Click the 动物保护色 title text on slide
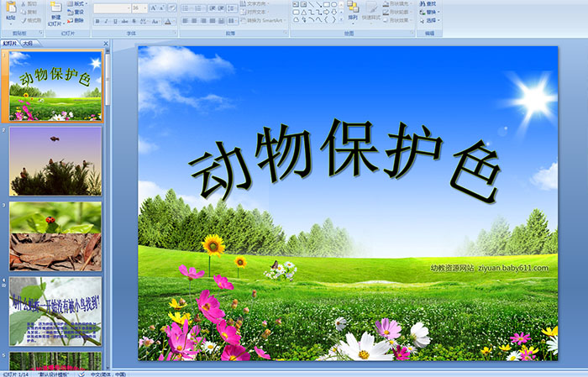This screenshot has height=377, width=588. (345, 161)
